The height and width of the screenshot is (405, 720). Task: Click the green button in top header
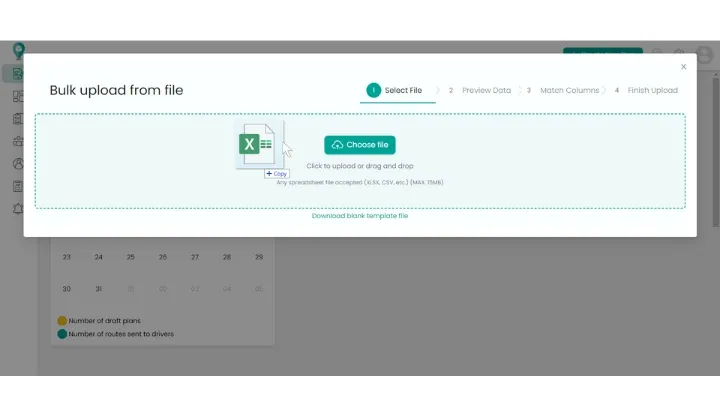pyautogui.click(x=602, y=50)
